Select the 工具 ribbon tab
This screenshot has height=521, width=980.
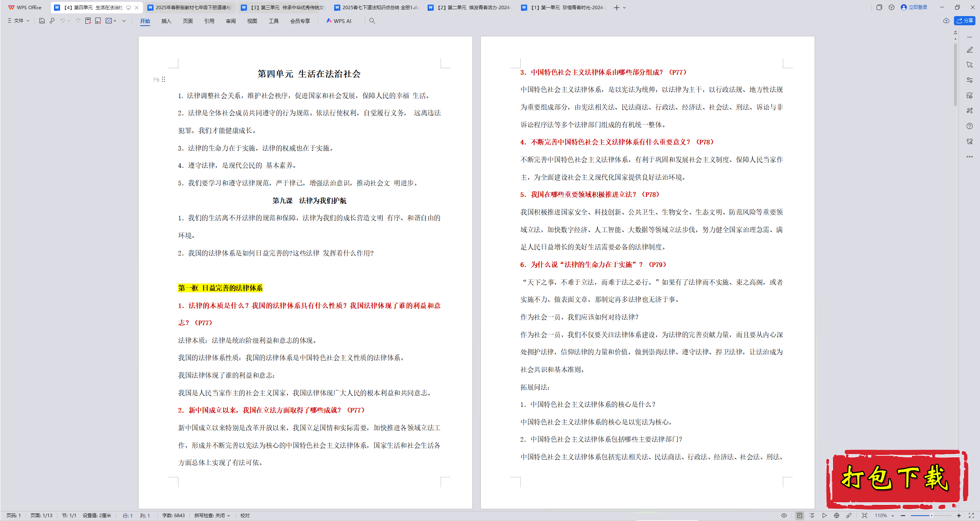[x=274, y=21]
